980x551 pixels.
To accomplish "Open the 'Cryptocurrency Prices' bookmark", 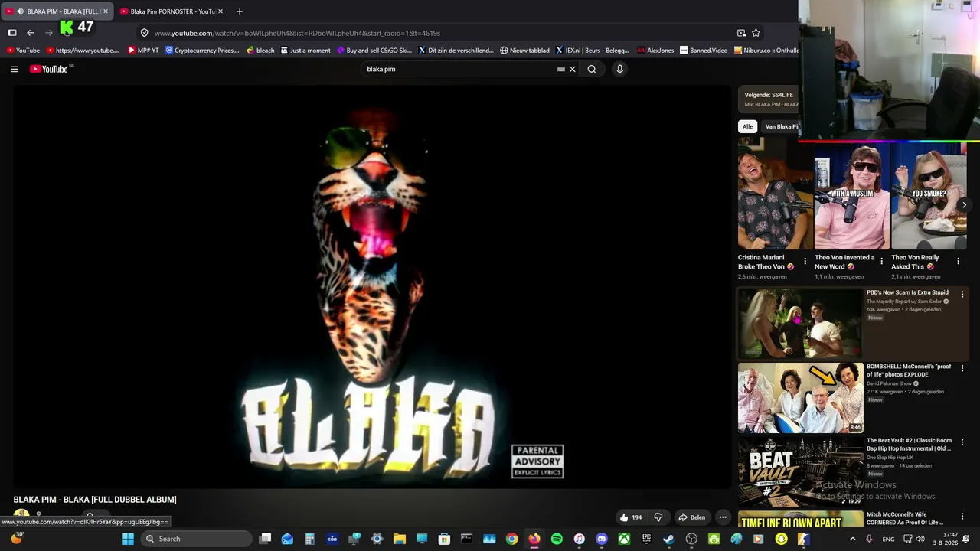I will pos(202,51).
